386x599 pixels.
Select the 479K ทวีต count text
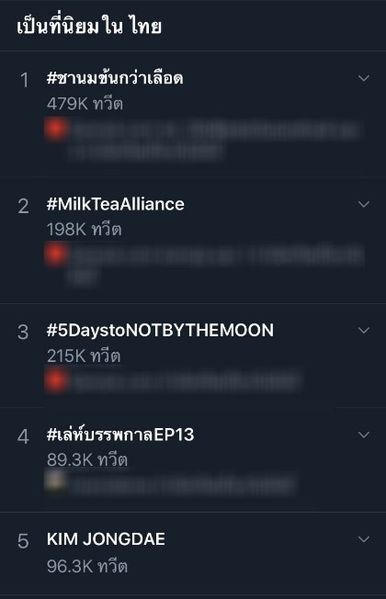pos(85,104)
